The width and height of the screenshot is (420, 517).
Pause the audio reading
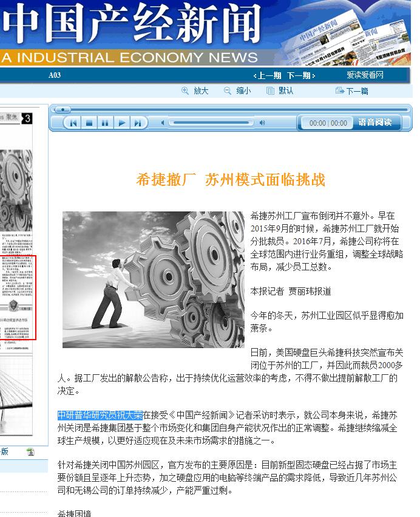(105, 123)
